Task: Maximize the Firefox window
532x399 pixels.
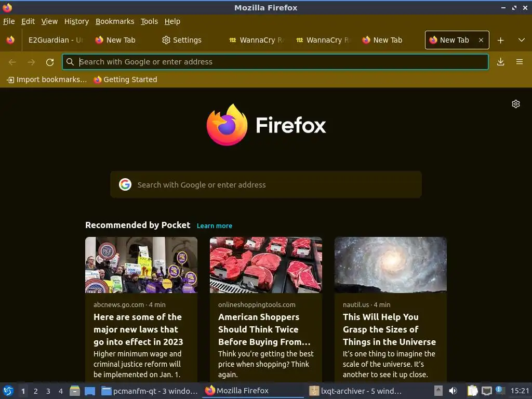Action: click(514, 7)
